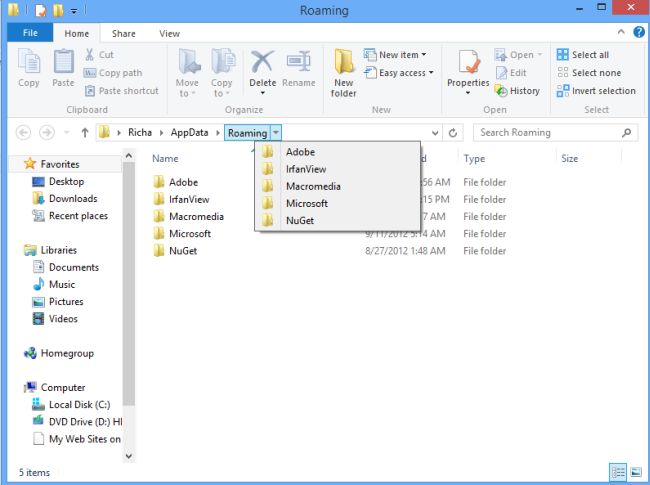The image size is (650, 485).
Task: Choose Macromedia in the breadcrumb dropdown menu
Action: 337,186
